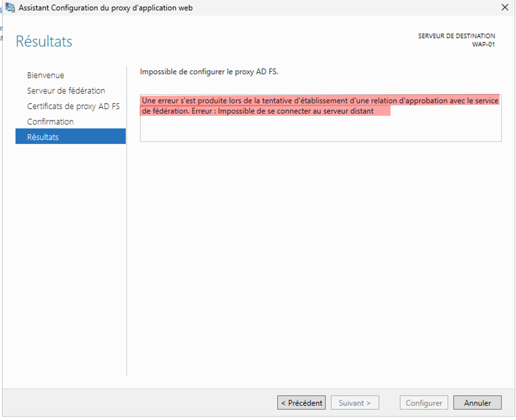Click the disabled Suivant button
The image size is (516, 420).
point(354,403)
